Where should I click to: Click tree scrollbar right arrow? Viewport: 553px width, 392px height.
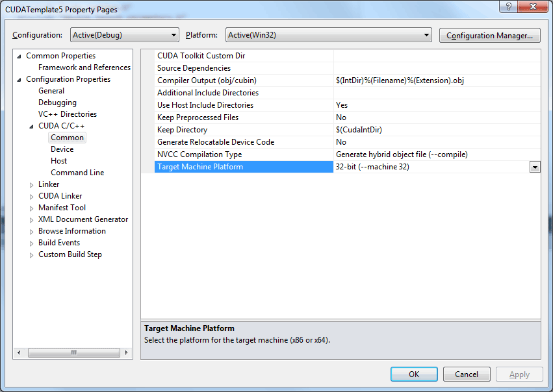[x=126, y=352]
